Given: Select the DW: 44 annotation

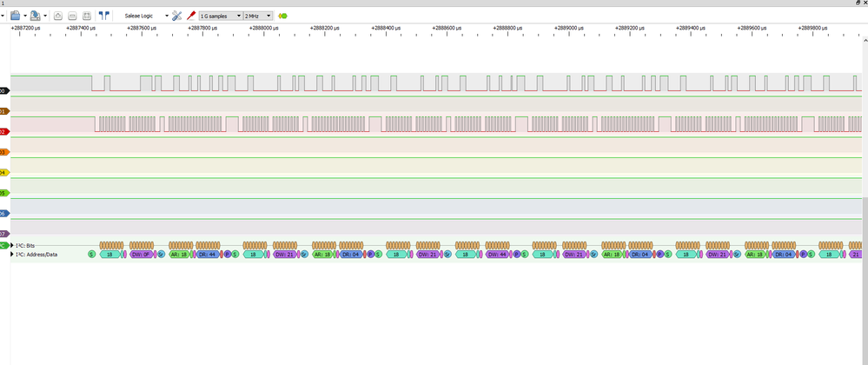Looking at the screenshot, I should pyautogui.click(x=498, y=255).
